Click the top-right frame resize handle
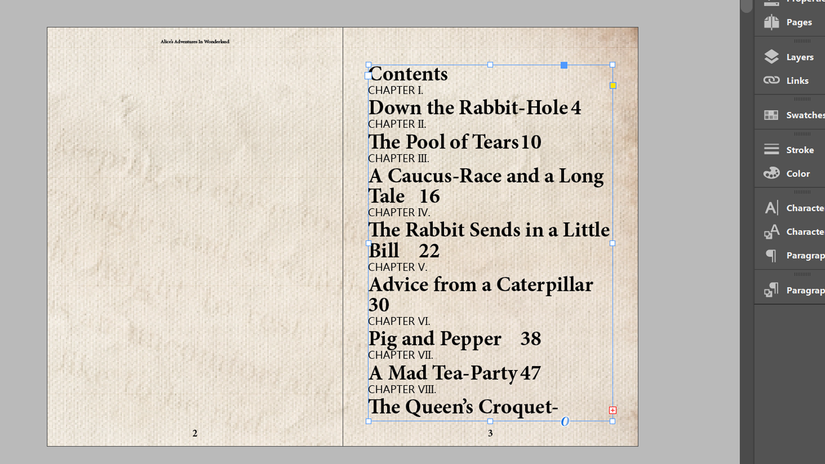This screenshot has width=825, height=464. coord(612,65)
